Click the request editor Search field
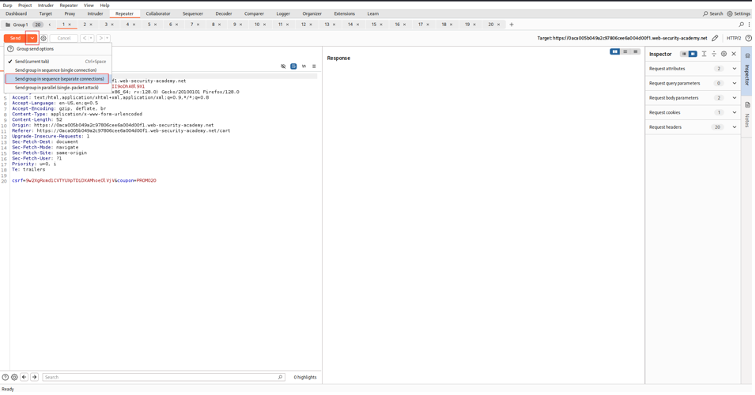Screen dimensions: 755x395 point(163,377)
